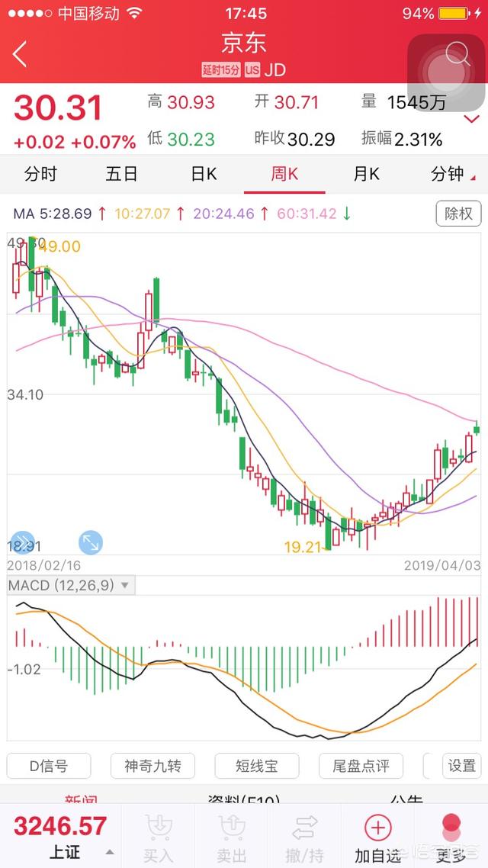The height and width of the screenshot is (868, 488).
Task: Expand the 上证 index switcher arrow
Action: [x=110, y=853]
